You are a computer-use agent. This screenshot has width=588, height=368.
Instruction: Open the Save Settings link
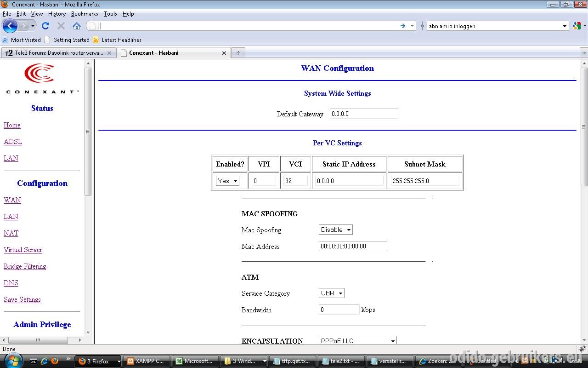click(x=22, y=299)
